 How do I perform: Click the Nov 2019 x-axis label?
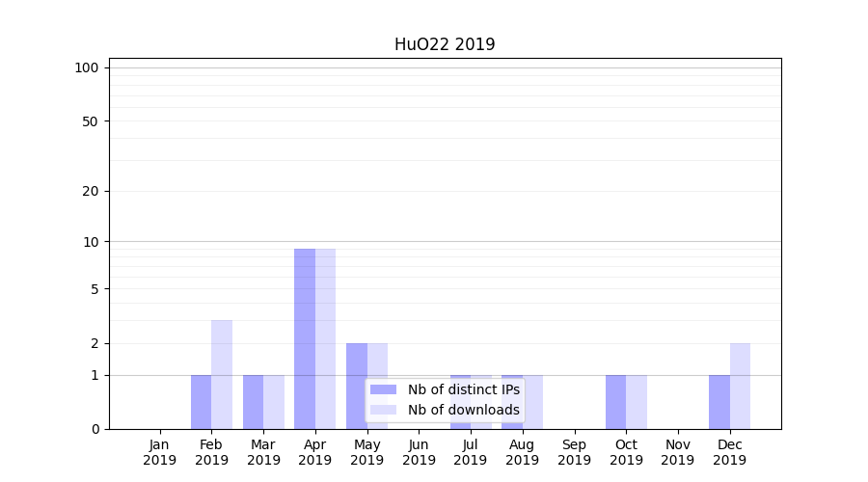point(677,452)
